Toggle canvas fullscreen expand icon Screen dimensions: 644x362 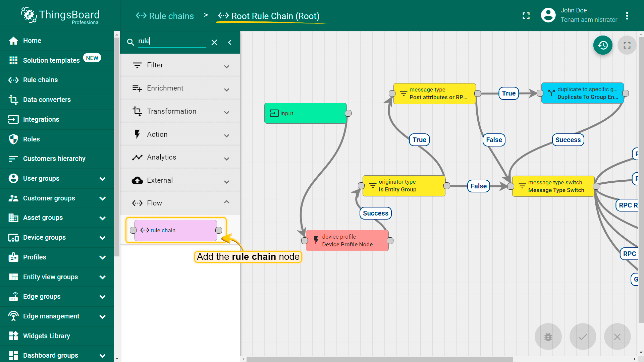[627, 45]
